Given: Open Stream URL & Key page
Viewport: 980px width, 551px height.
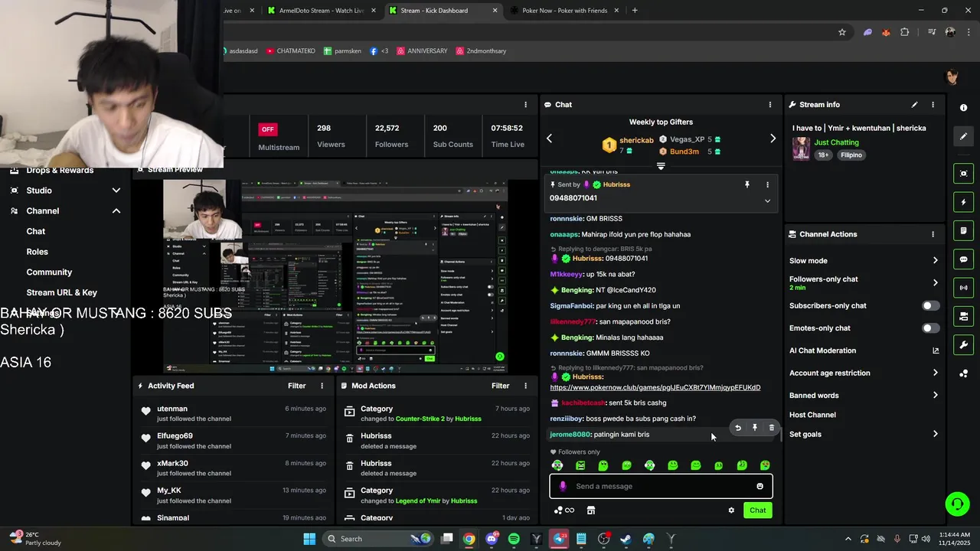Looking at the screenshot, I should 62,292.
